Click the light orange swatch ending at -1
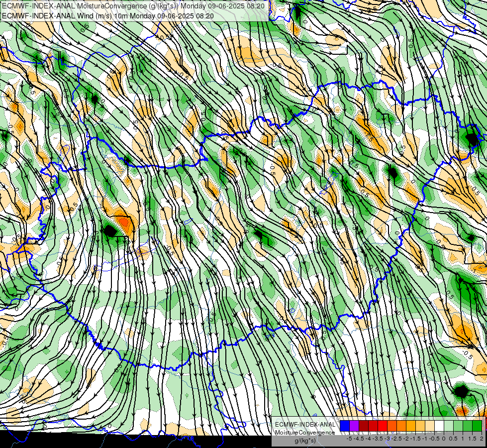The height and width of the screenshot is (448, 487). point(420,426)
